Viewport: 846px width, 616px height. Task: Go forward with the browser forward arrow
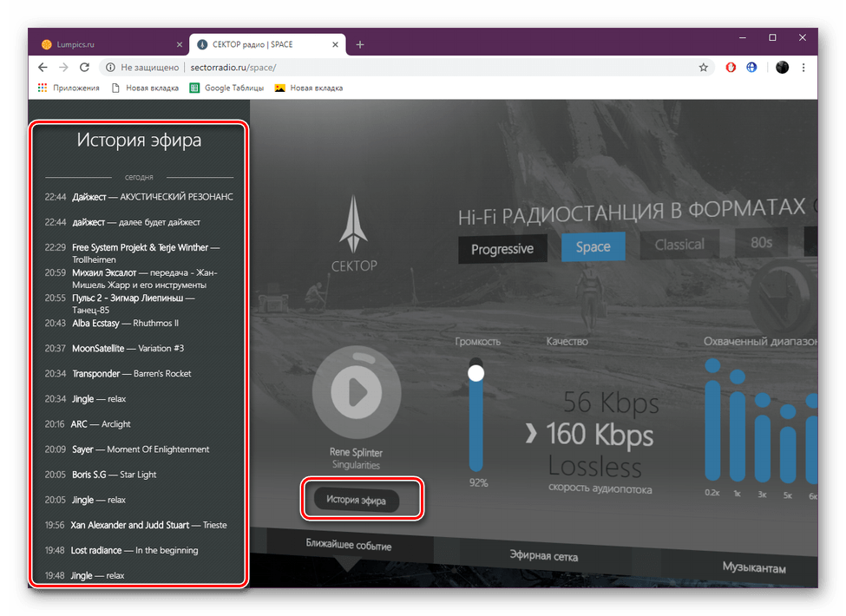point(63,68)
